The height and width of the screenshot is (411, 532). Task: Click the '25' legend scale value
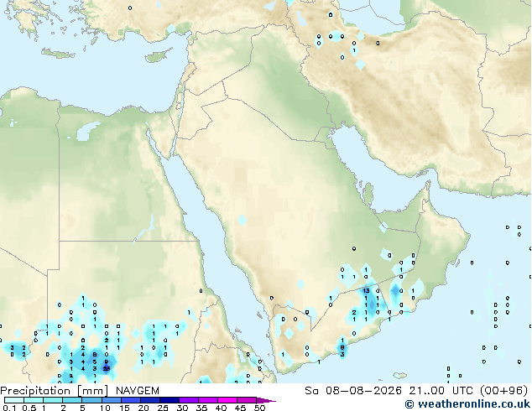pos(163,408)
